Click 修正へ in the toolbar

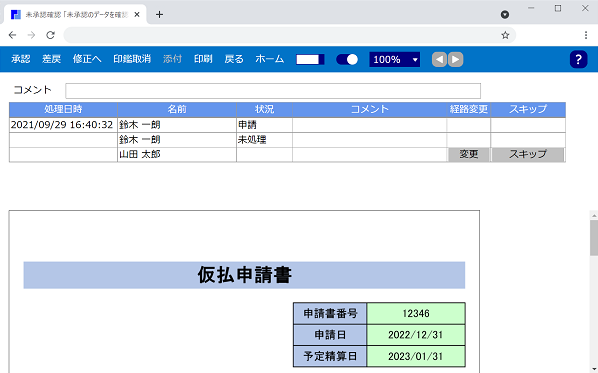tap(87, 59)
